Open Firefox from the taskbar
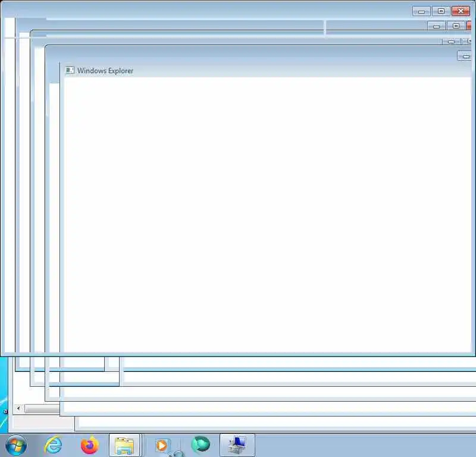This screenshot has height=457, width=476. [x=90, y=445]
